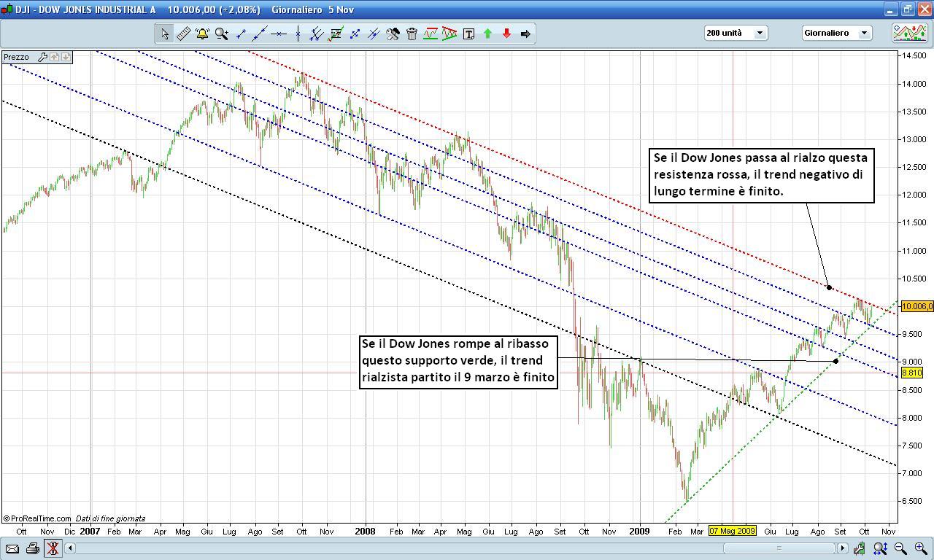Click the horizontal scrollbar left arrow
The width and height of the screenshot is (934, 560).
pos(71,548)
